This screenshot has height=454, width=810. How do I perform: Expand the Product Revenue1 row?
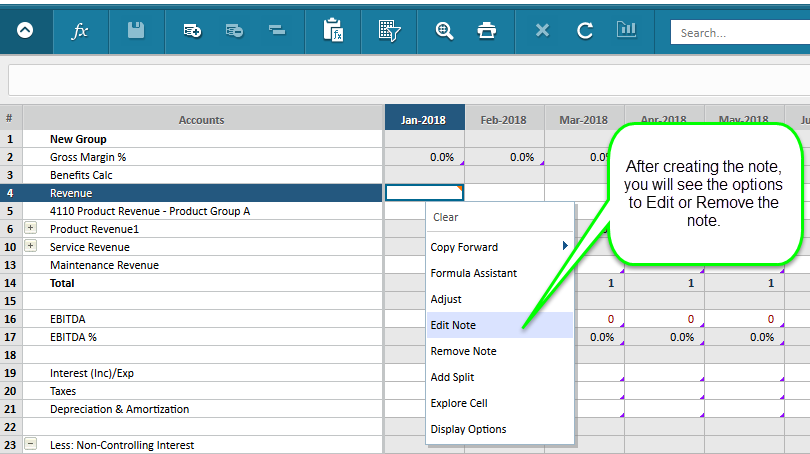coord(30,228)
